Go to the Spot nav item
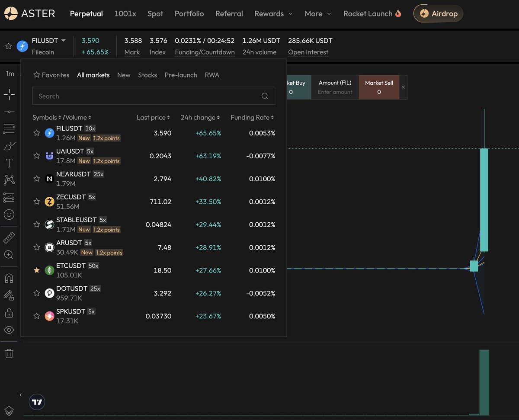 155,13
